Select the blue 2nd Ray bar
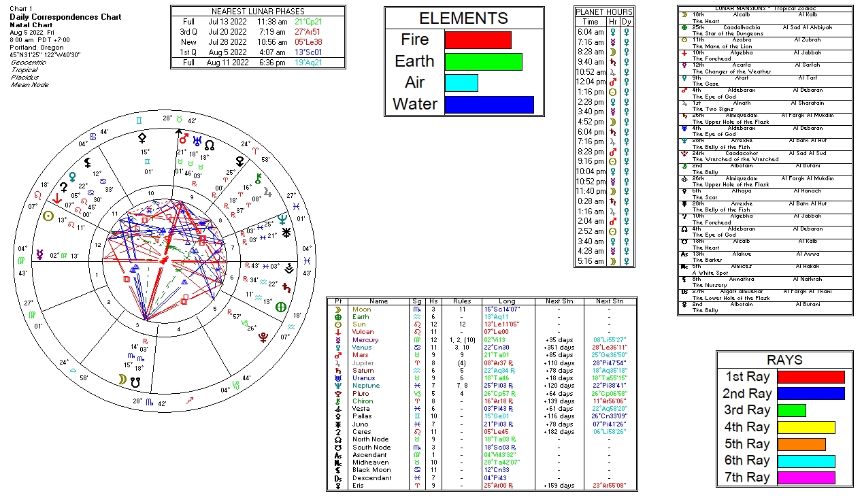 pyautogui.click(x=811, y=393)
